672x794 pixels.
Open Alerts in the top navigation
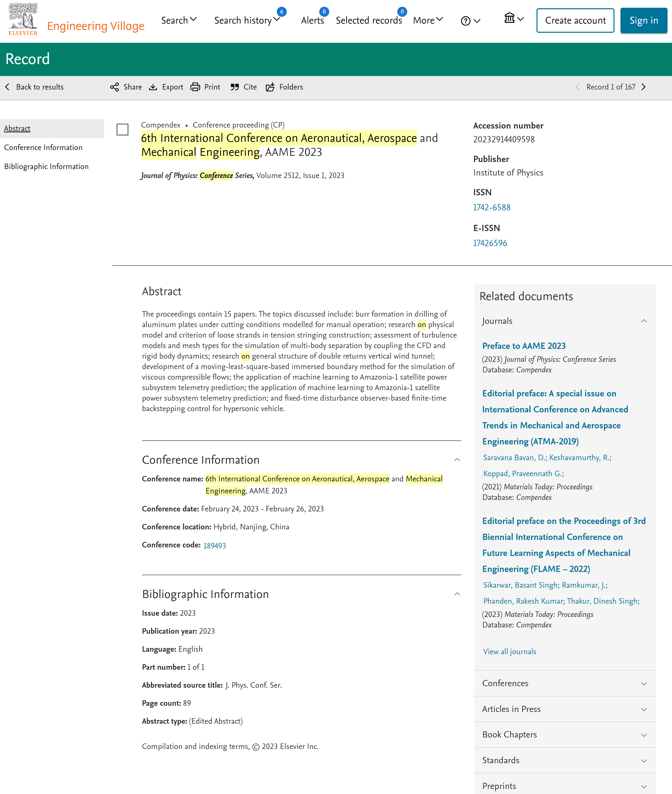(312, 21)
